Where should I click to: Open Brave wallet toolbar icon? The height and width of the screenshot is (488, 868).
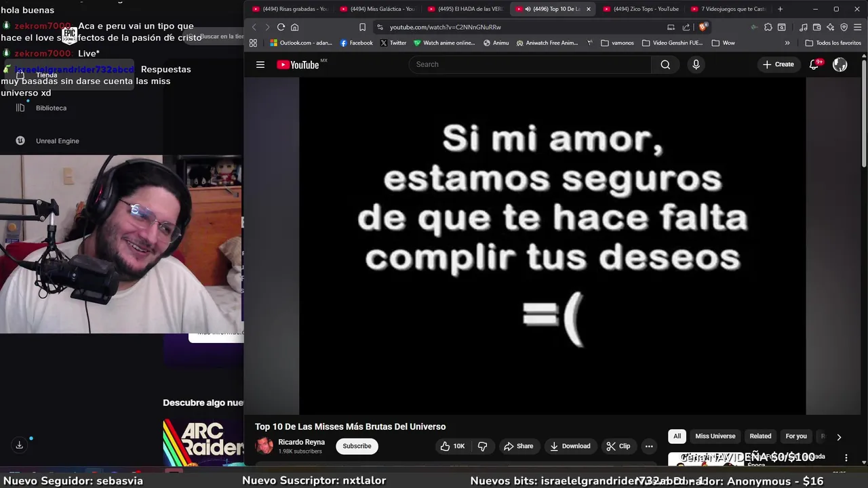(817, 27)
